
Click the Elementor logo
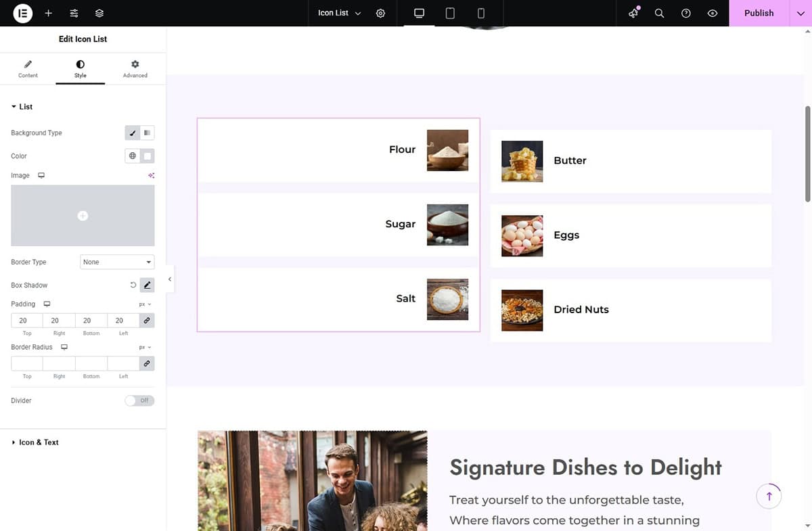[x=22, y=13]
